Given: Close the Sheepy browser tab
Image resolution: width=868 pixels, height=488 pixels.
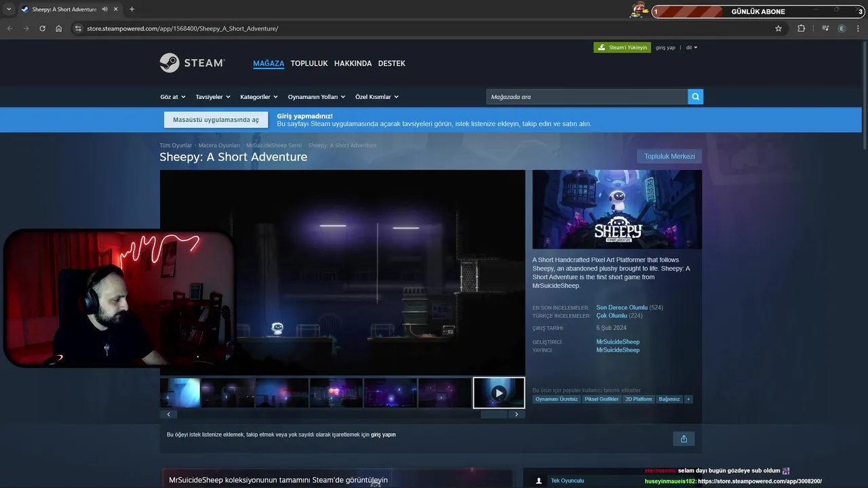Looking at the screenshot, I should 115,9.
